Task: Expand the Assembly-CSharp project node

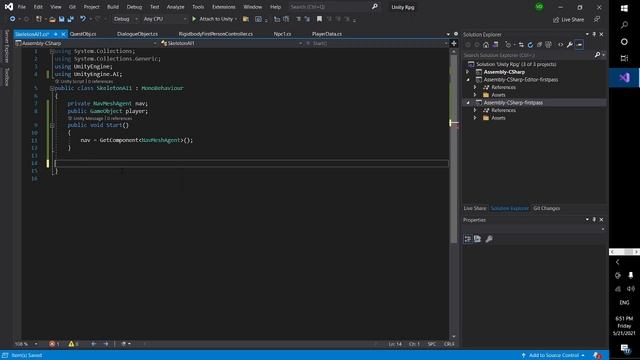Action: (x=468, y=72)
